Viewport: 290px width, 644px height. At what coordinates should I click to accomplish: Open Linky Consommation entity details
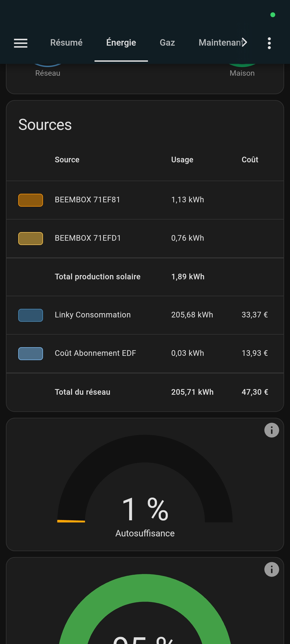coord(93,315)
